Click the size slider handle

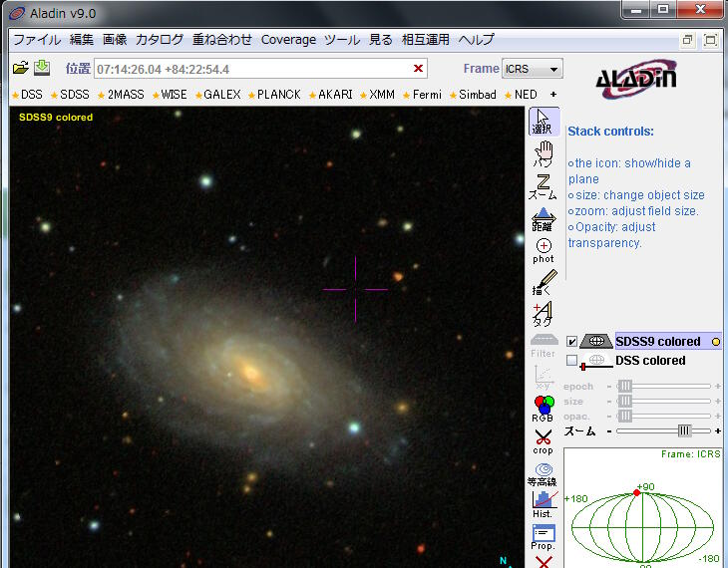(625, 401)
